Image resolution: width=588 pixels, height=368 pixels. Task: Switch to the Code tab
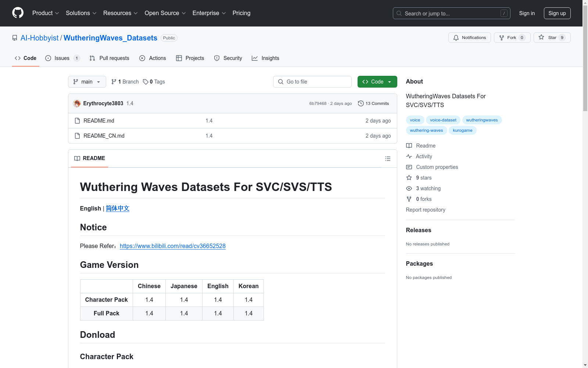click(26, 58)
